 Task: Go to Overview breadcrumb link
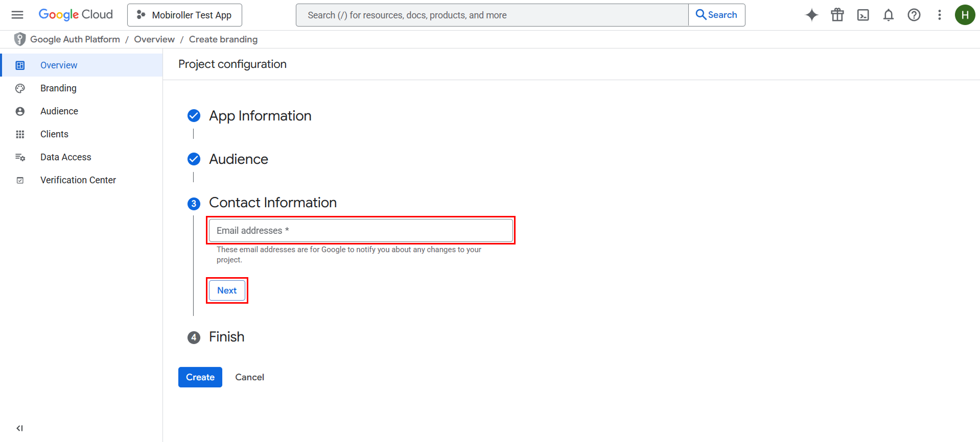click(154, 39)
